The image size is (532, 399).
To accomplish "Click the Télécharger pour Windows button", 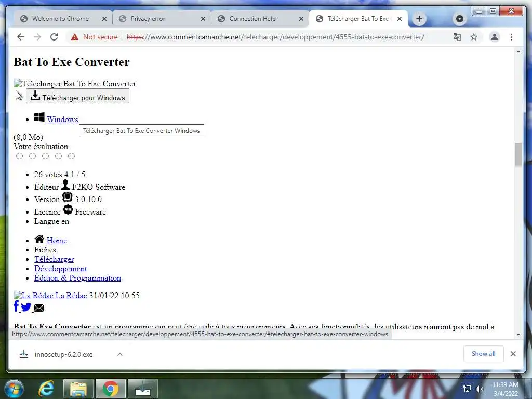I will (x=78, y=96).
